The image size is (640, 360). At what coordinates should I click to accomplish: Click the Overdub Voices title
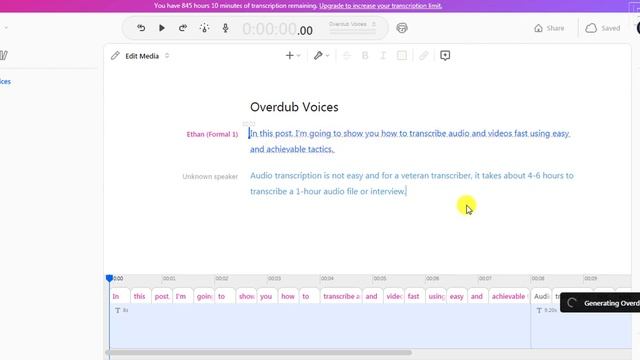tap(294, 107)
